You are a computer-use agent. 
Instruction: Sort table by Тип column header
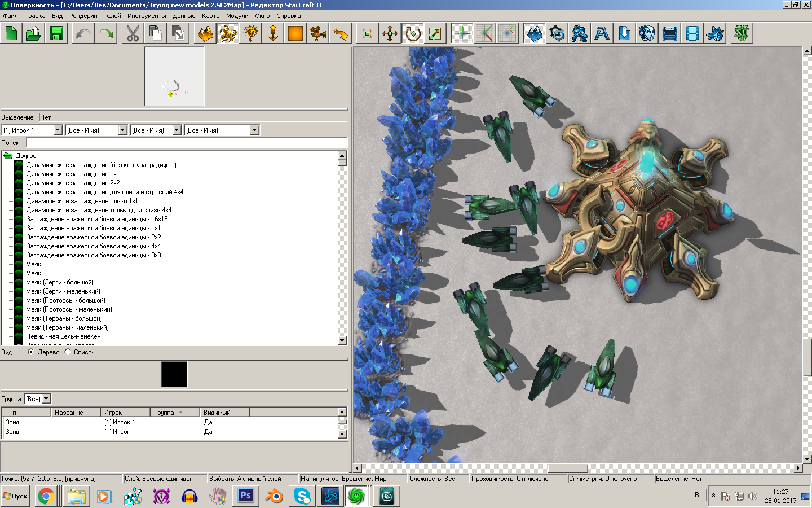[26, 412]
